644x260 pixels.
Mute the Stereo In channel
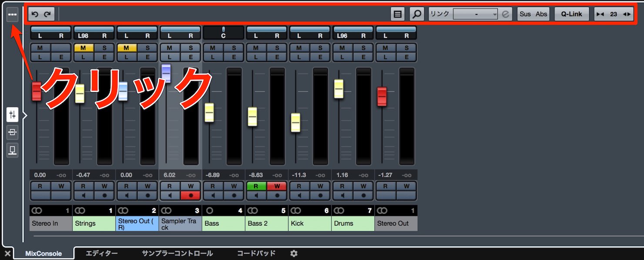click(40, 48)
